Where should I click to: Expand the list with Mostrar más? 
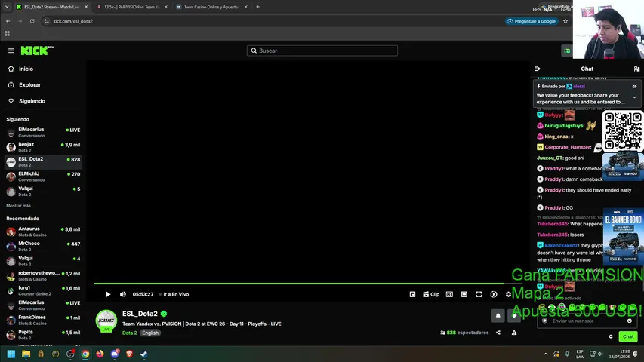pyautogui.click(x=18, y=206)
